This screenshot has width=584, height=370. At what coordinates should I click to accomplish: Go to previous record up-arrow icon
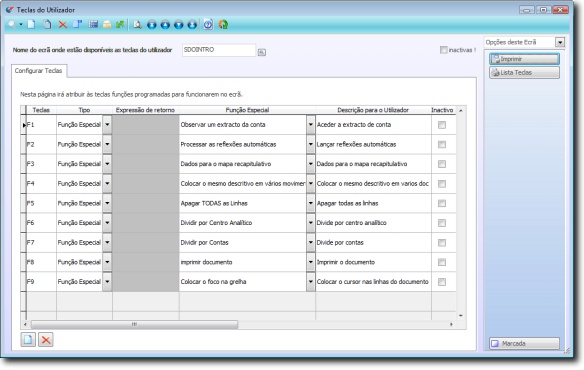coord(165,25)
